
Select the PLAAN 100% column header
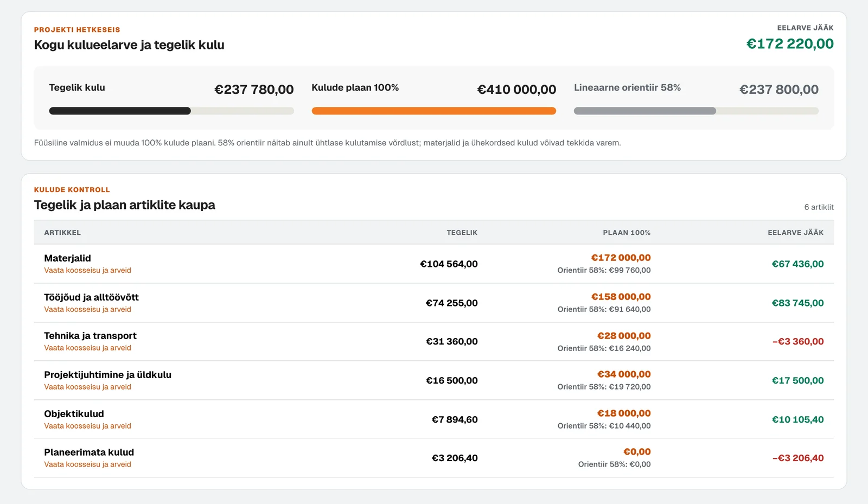627,233
